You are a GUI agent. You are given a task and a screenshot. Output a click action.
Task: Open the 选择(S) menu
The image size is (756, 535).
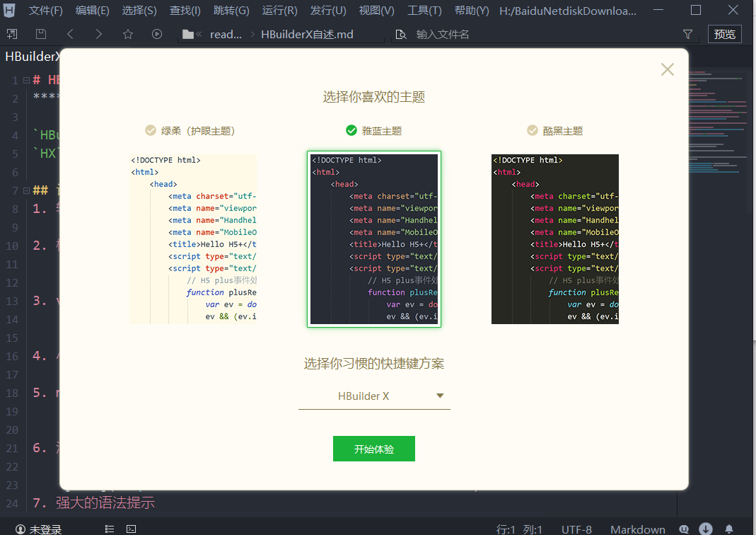coord(139,11)
